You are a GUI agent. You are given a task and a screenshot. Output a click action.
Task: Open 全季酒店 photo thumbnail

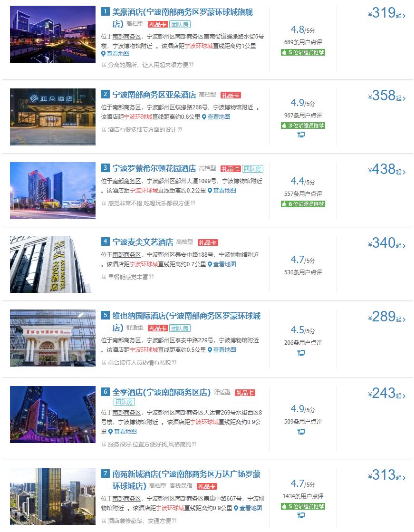[53, 414]
